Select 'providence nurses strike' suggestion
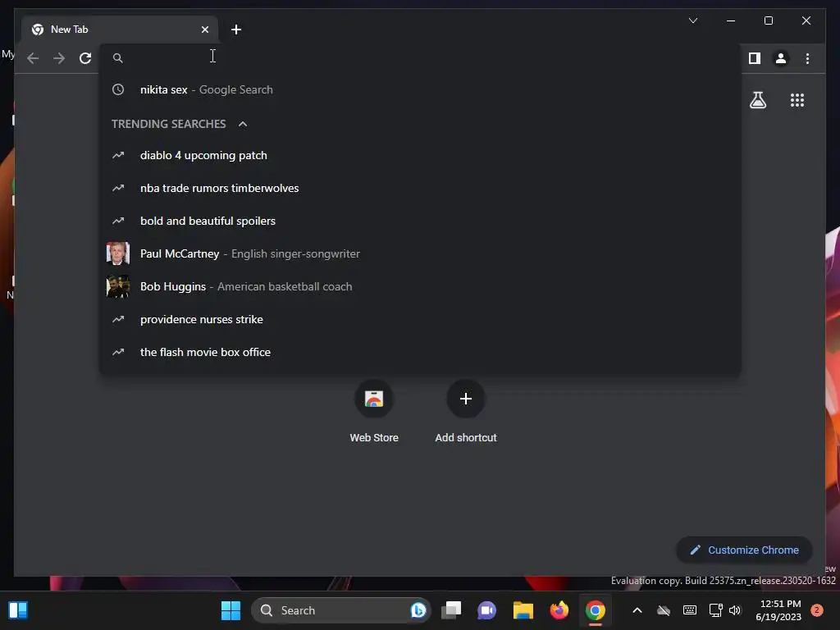This screenshot has width=840, height=630. point(420,319)
